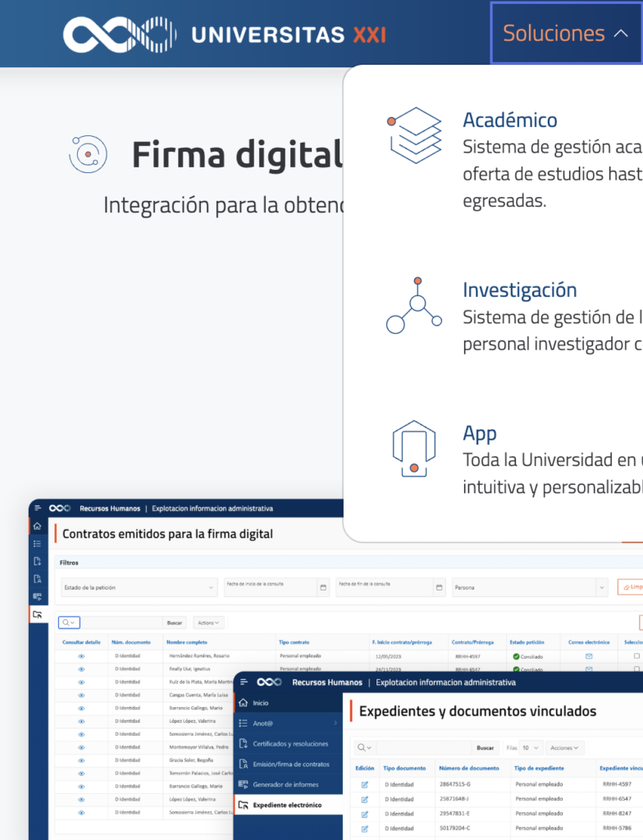Open the Actions dropdown in Contratos window
This screenshot has width=643, height=840.
208,623
